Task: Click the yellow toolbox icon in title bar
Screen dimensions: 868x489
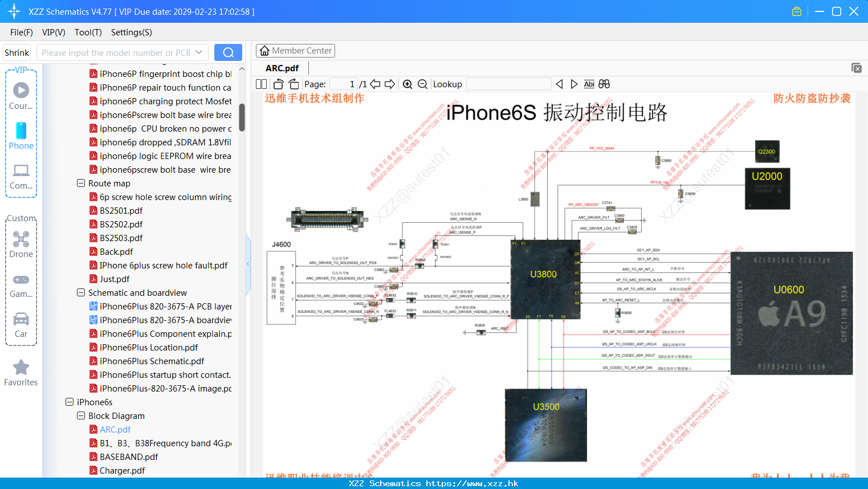Action: pos(797,11)
